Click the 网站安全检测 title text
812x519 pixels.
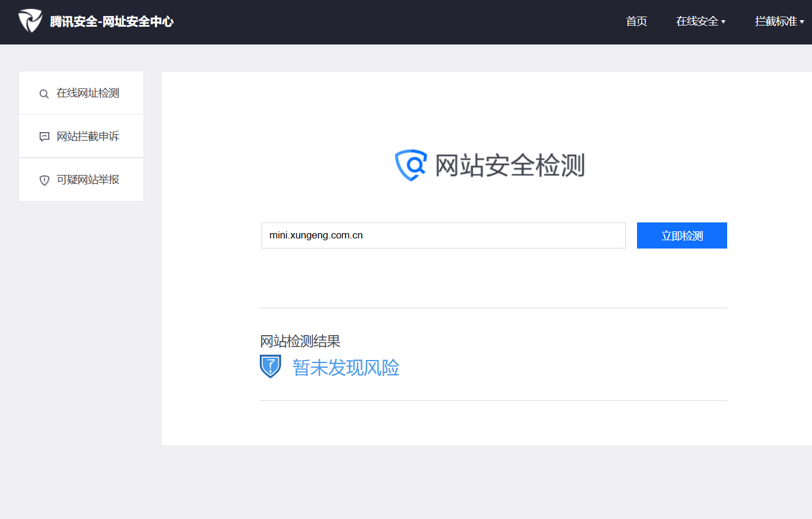(510, 165)
